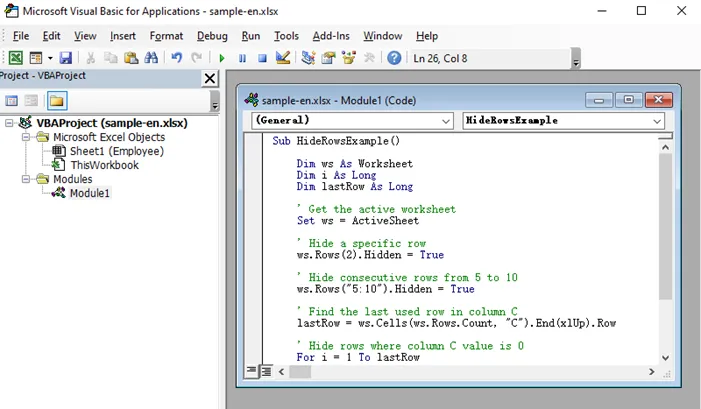Open the Debug menu
Viewport: 701px width, 409px height.
pyautogui.click(x=212, y=36)
